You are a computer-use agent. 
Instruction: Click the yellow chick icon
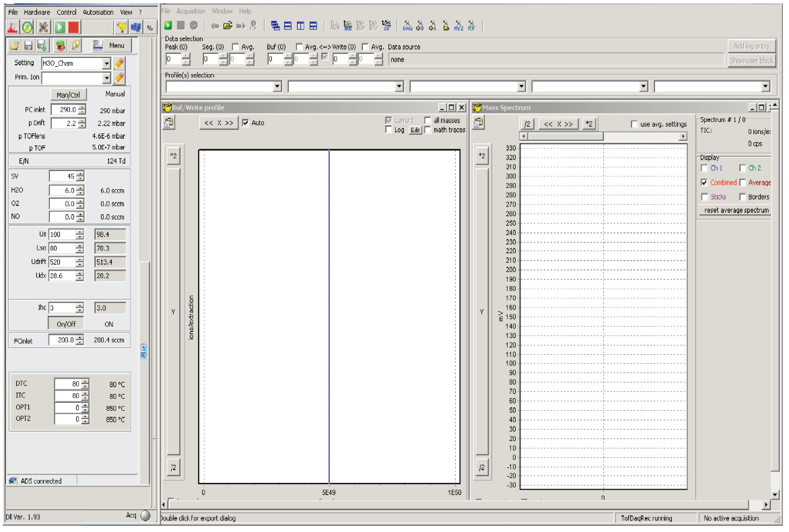[x=122, y=28]
